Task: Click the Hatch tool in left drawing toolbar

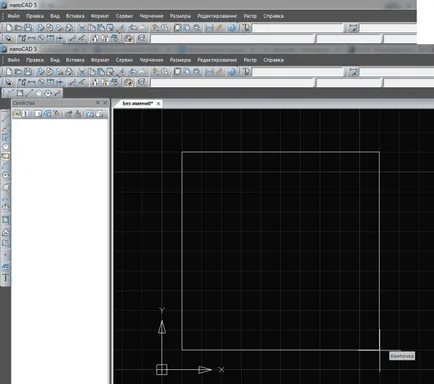Action: click(6, 220)
